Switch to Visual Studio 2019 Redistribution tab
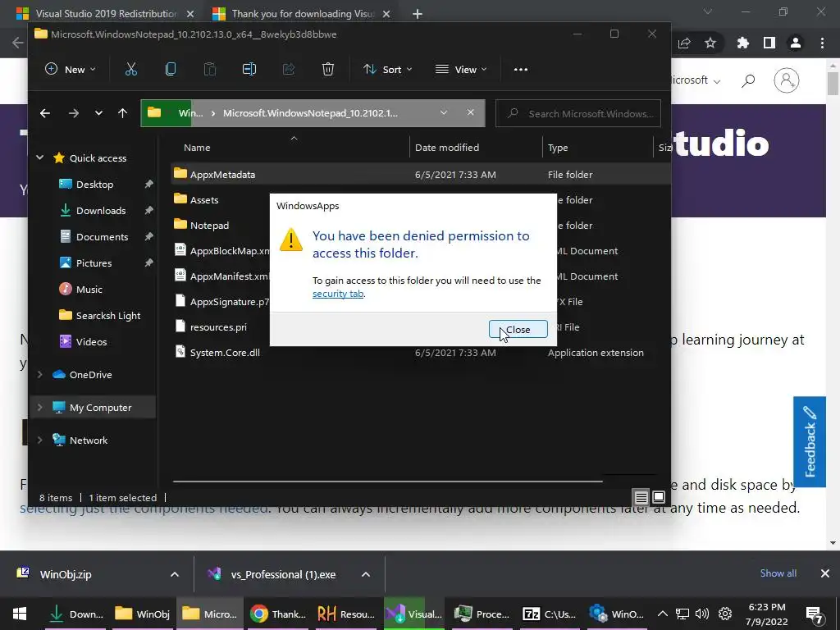 pyautogui.click(x=105, y=14)
